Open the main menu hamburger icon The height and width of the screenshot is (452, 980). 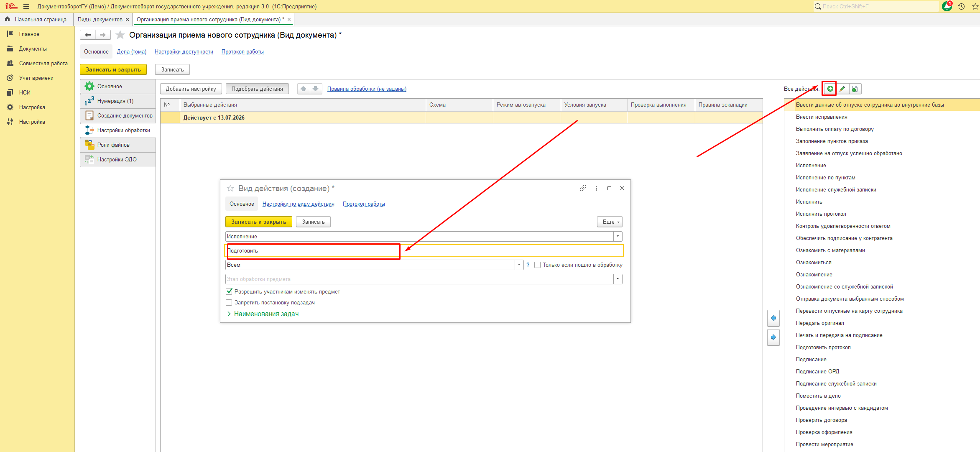pos(26,6)
